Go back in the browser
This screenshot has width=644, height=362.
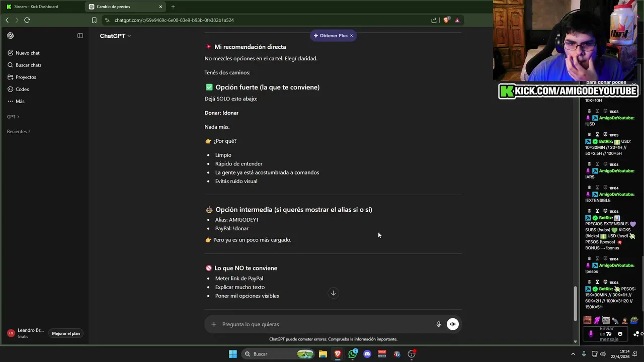(7, 20)
